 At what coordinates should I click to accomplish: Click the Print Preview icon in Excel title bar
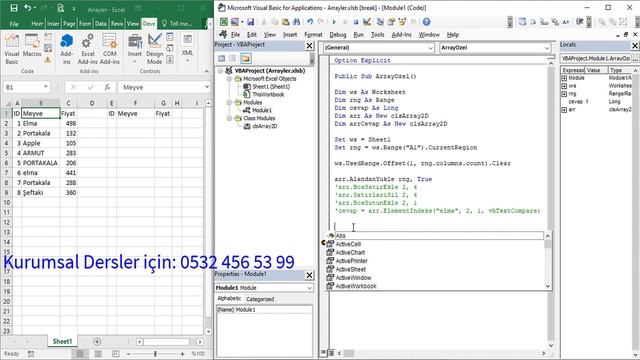point(60,8)
